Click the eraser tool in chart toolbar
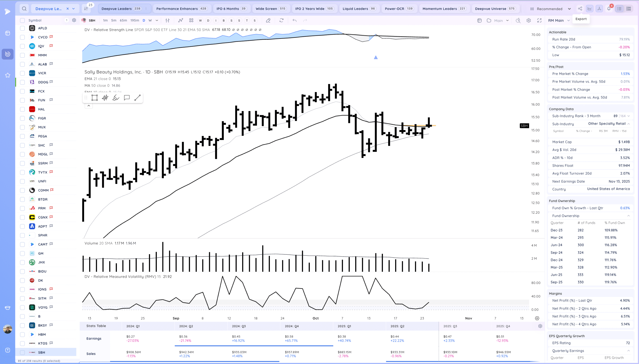Screen dimensions: 639x364 point(268,20)
